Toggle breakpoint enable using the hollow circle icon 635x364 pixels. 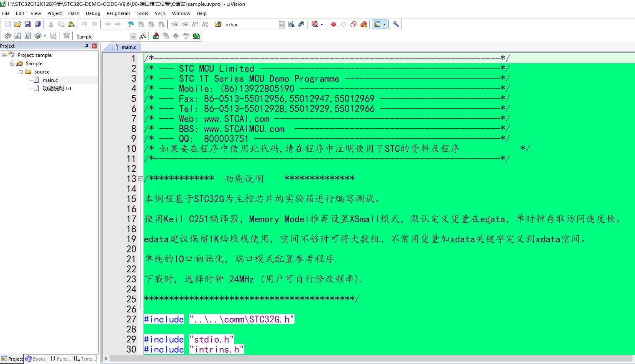tap(343, 24)
